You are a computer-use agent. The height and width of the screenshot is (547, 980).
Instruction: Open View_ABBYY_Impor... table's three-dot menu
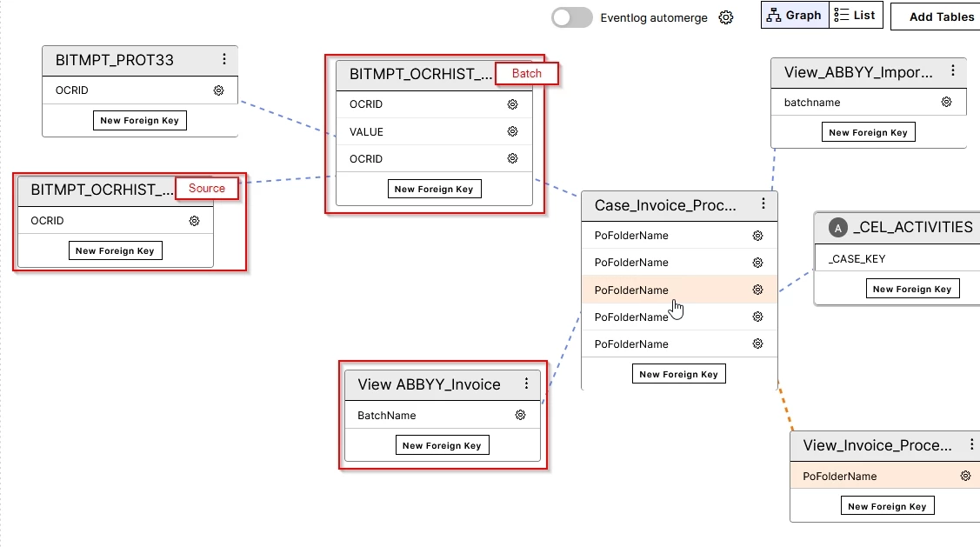coord(952,71)
